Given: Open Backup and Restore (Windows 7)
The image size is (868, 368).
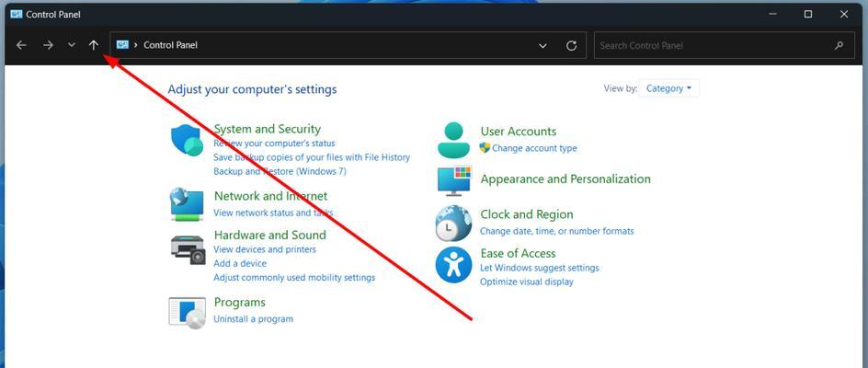Looking at the screenshot, I should point(280,171).
